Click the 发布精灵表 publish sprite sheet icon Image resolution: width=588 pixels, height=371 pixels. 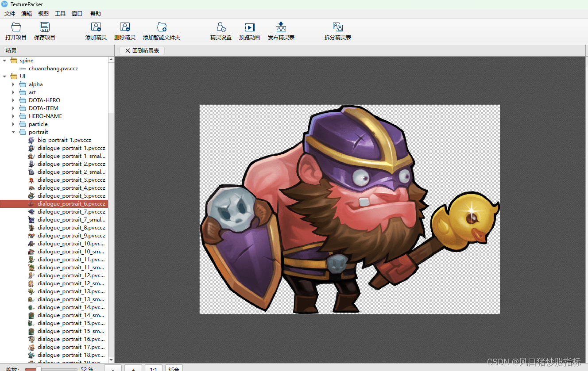(x=281, y=27)
